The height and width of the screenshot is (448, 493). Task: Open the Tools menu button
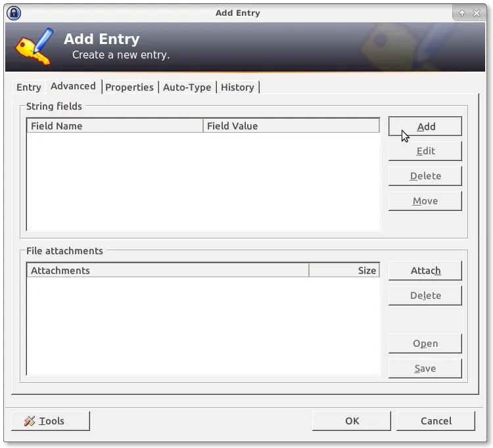pos(51,421)
